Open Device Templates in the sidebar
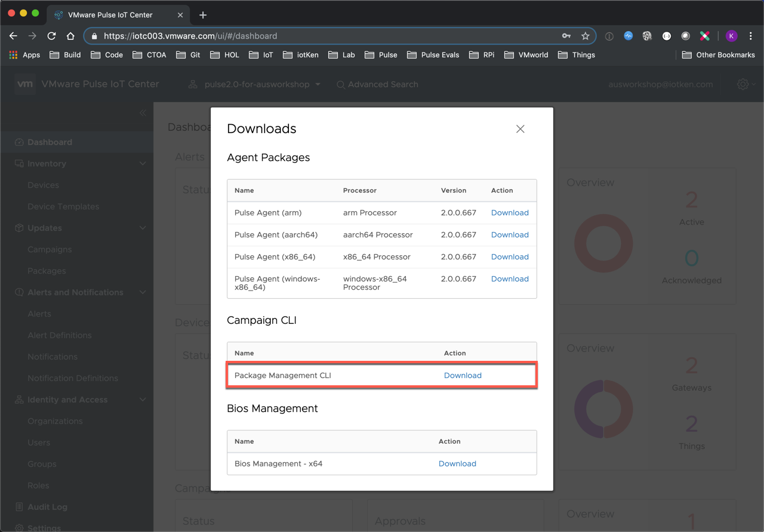 pos(63,206)
